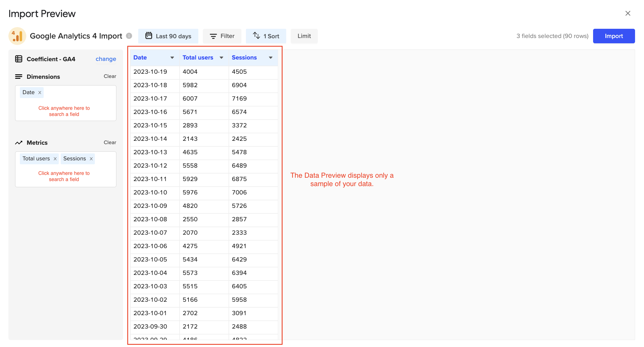
Task: Clear all Metrics
Action: (110, 142)
